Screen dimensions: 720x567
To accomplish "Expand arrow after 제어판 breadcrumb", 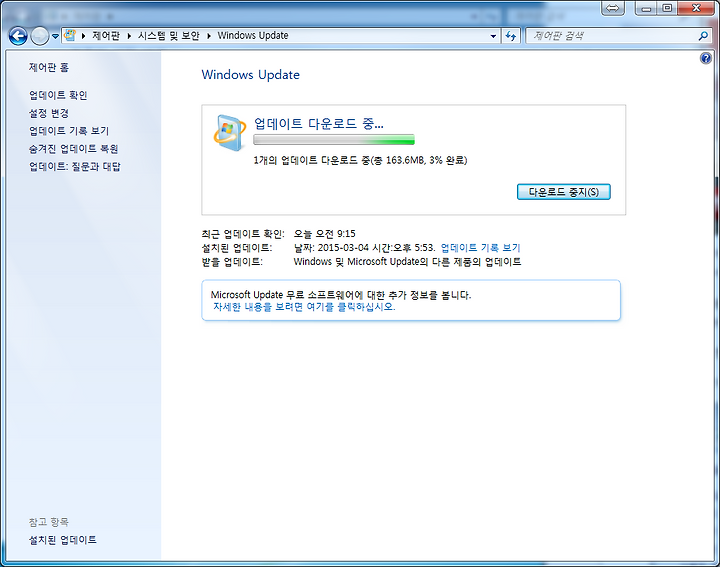I will [129, 35].
